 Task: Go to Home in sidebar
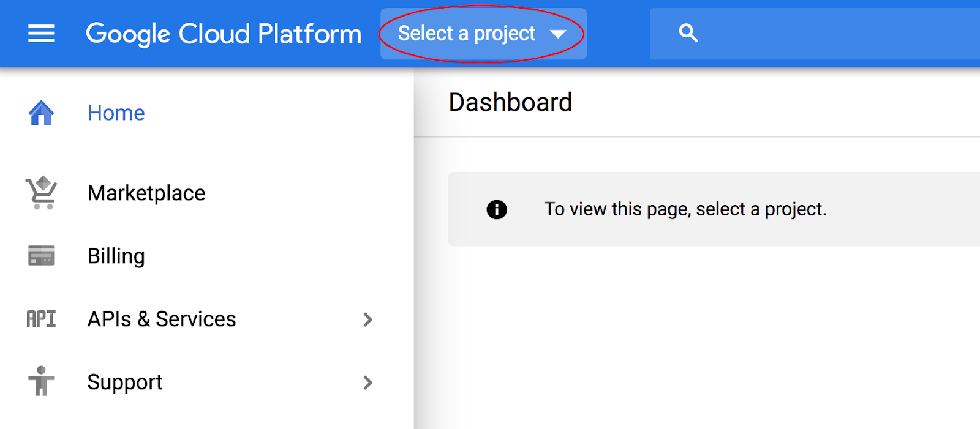tap(116, 113)
